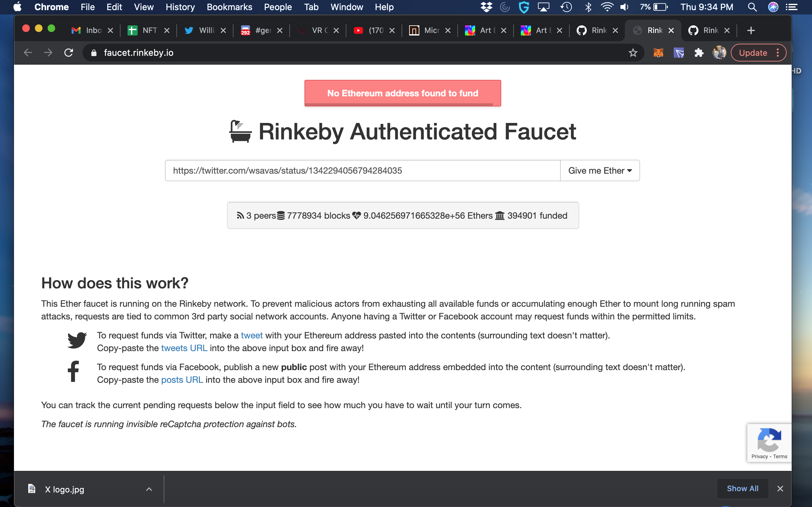Click the tweets URL hyperlink
The height and width of the screenshot is (507, 812).
coord(184,349)
